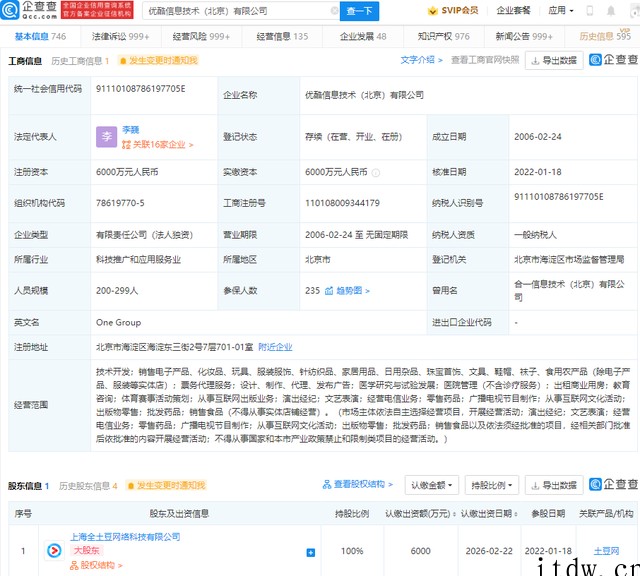Select the 组织机构代码 value 78619770-5
The image size is (640, 576).
click(120, 203)
